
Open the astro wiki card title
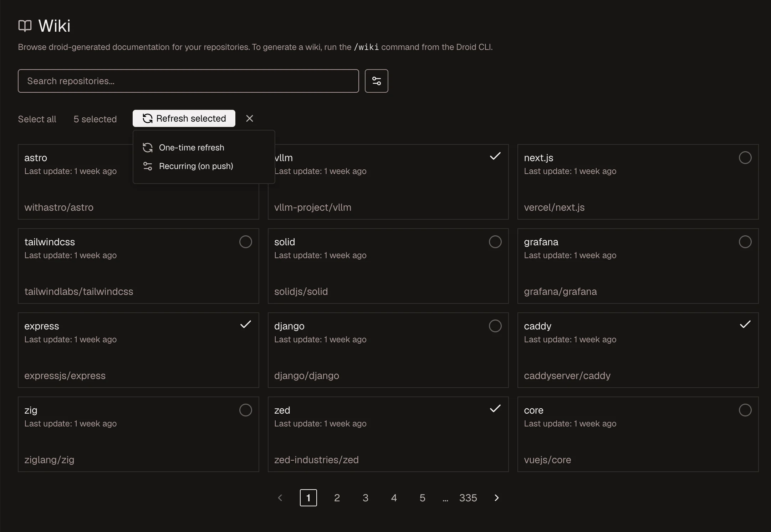(36, 158)
